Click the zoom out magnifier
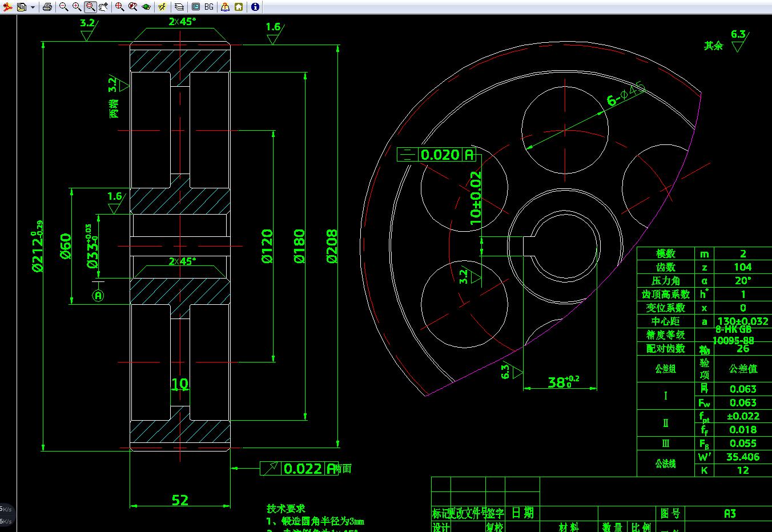Screen dimensions: 772x532 coord(63,7)
